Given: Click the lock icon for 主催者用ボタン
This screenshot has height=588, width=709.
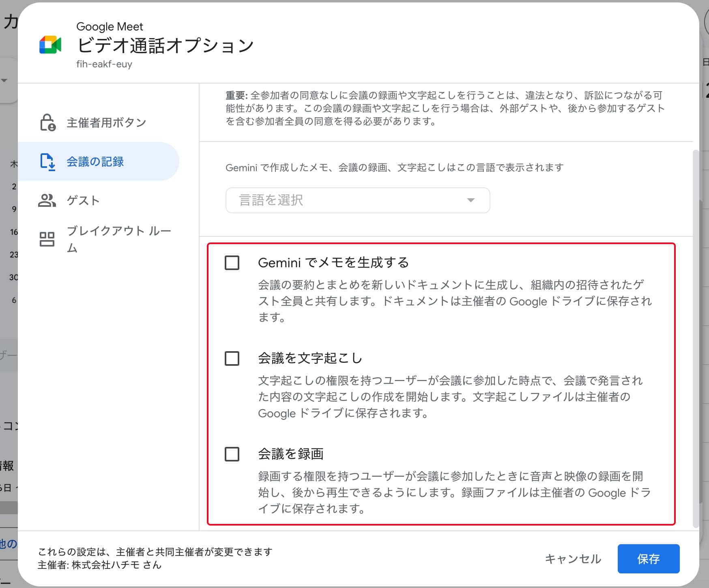Looking at the screenshot, I should pos(47,122).
